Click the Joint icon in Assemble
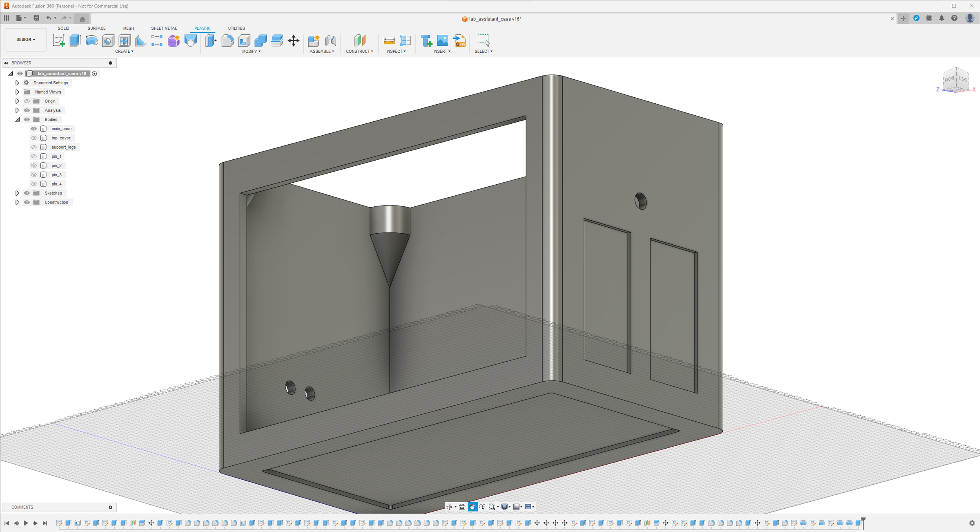 pos(330,40)
